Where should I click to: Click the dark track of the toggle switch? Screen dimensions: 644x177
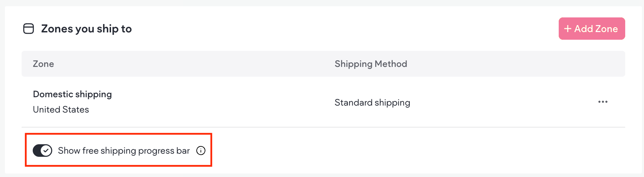(x=37, y=151)
